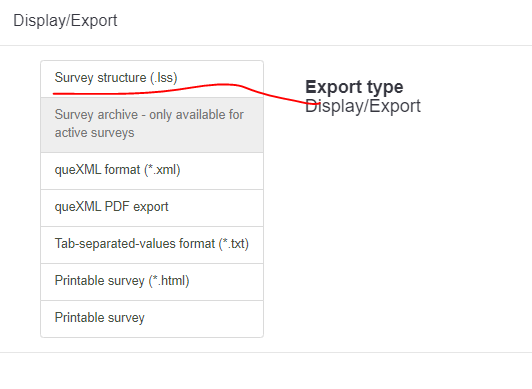Click the "(.lss)" extension text
This screenshot has height=389, width=532.
click(164, 78)
